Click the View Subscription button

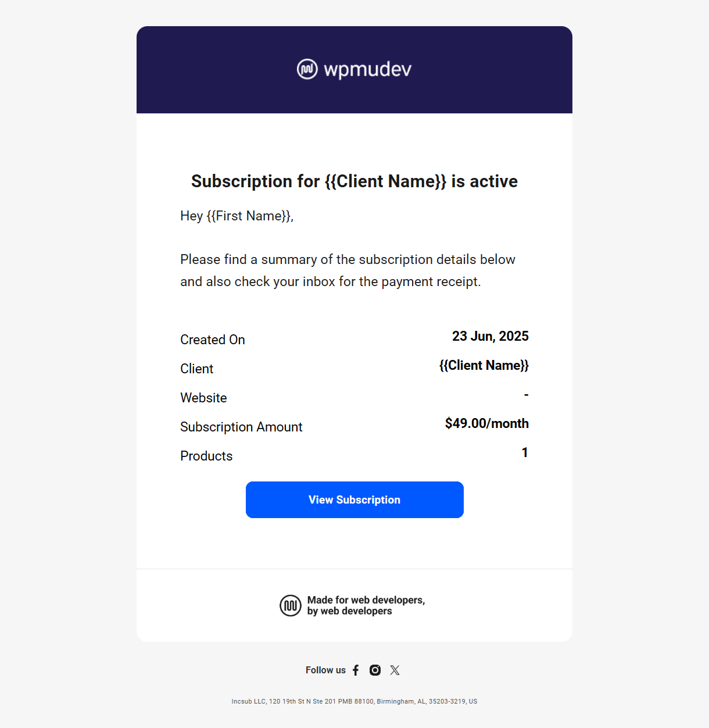pyautogui.click(x=354, y=500)
